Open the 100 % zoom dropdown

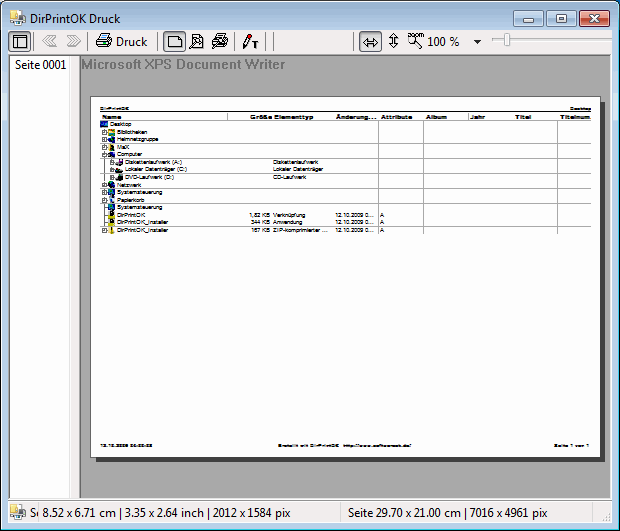[x=478, y=42]
